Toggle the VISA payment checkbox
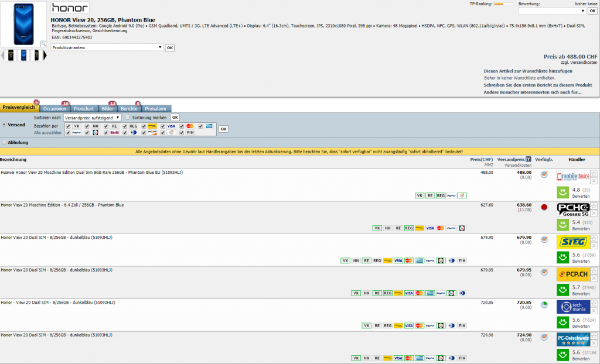The width and height of the screenshot is (600, 364). click(x=163, y=126)
